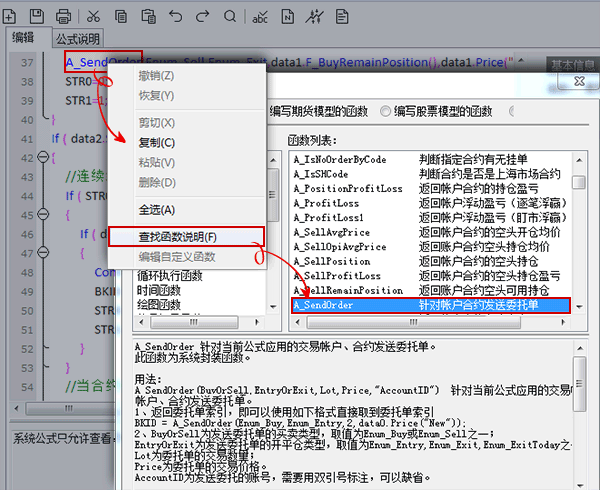The image size is (600, 490).
Task: Click the Print icon
Action: tap(64, 15)
